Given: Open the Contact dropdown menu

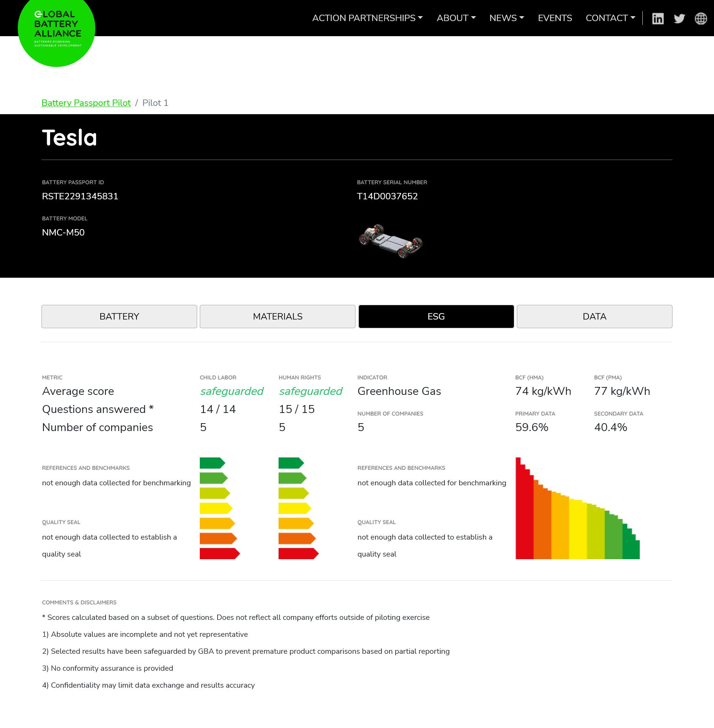Looking at the screenshot, I should tap(611, 18).
